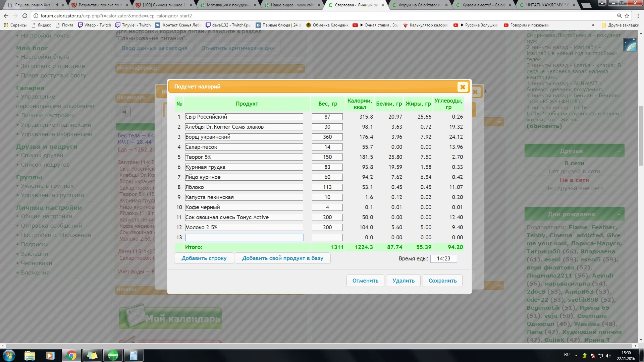Open Chrome customize menu
The width and height of the screenshot is (644, 362).
click(638, 16)
